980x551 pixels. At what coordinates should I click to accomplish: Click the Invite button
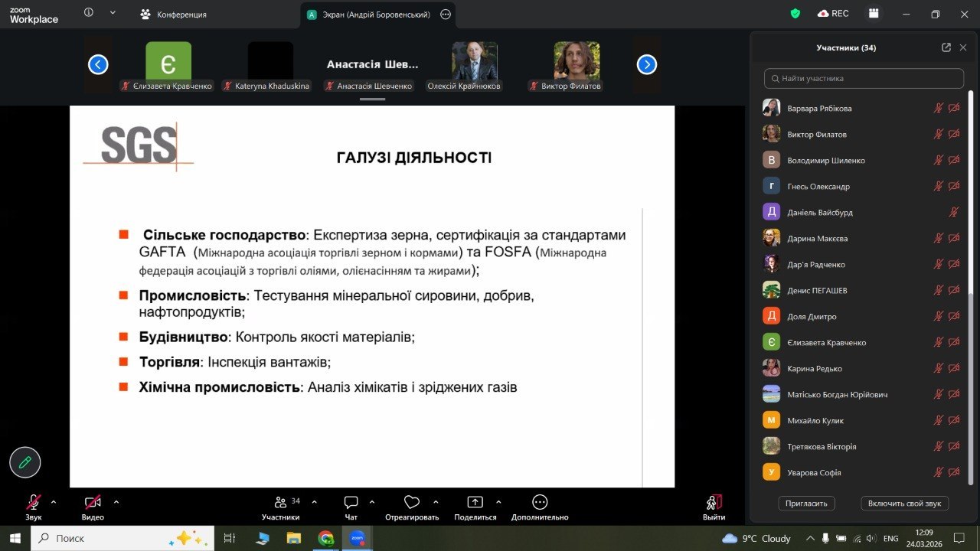click(806, 504)
